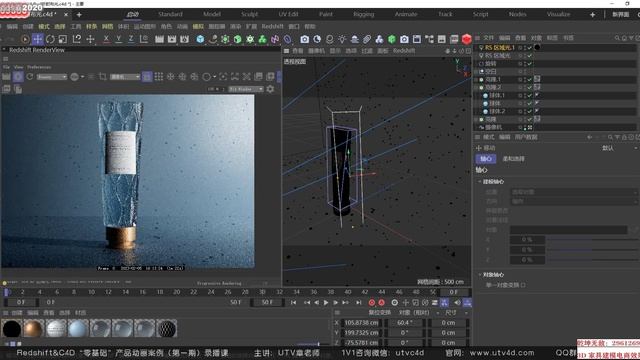640x360 pixels.
Task: Switch to Animate layout tab
Action: pos(406,14)
